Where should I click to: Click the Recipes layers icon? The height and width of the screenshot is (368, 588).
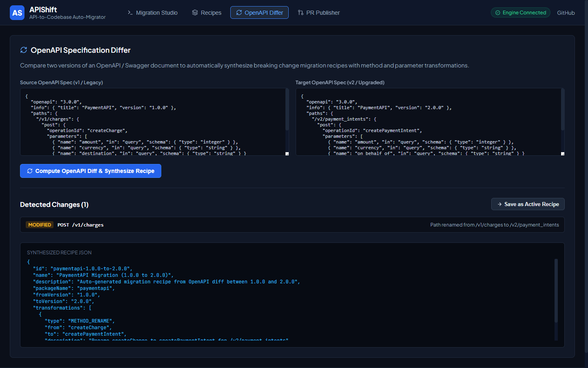click(195, 13)
